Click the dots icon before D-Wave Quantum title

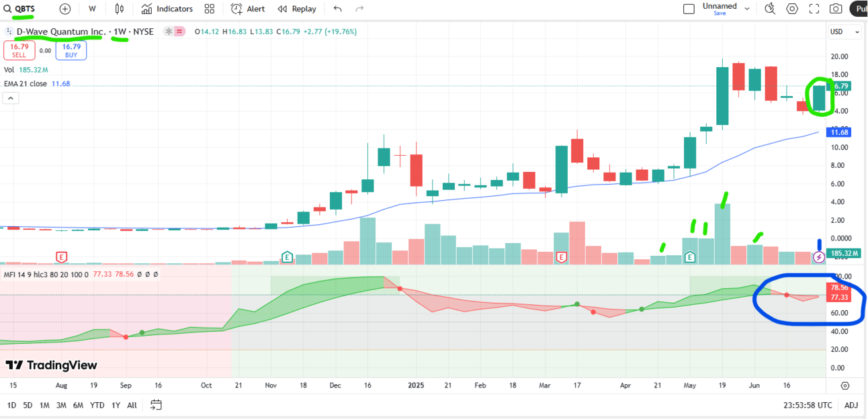9,32
